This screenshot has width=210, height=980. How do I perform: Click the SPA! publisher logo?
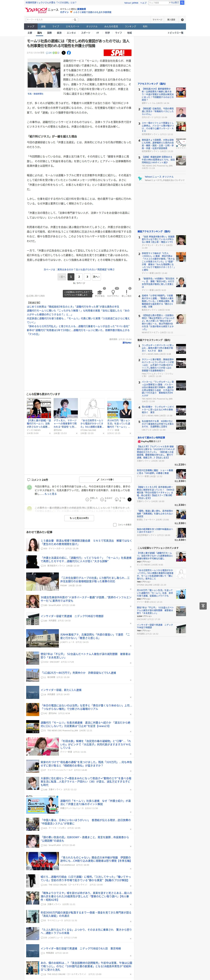pos(117,53)
